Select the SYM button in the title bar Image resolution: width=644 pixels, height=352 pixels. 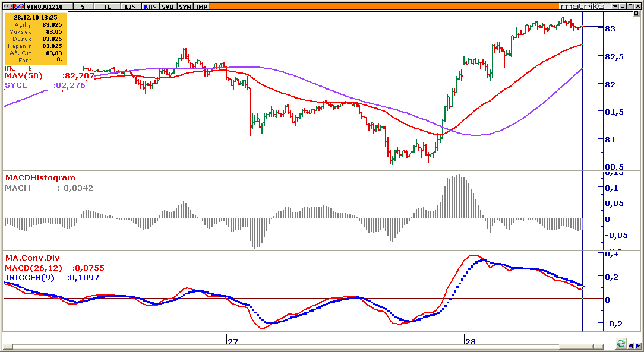pos(185,6)
